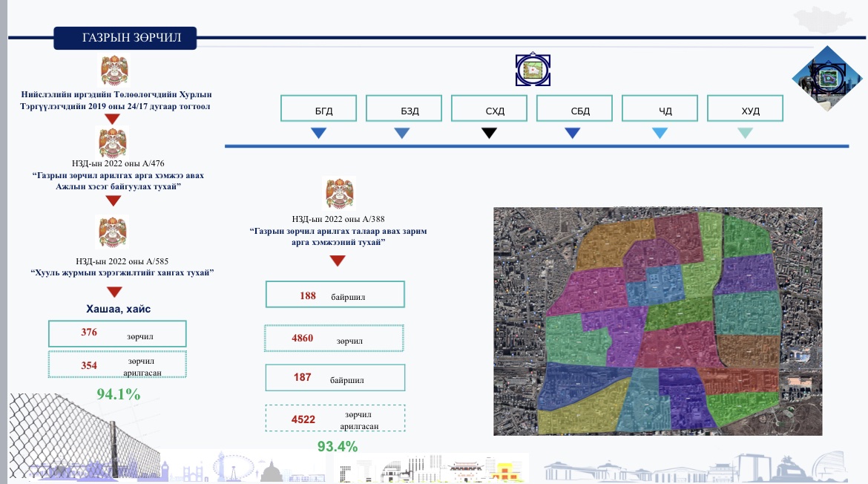
Task: Click the emblem above the A/585 order
Action: coord(114,232)
